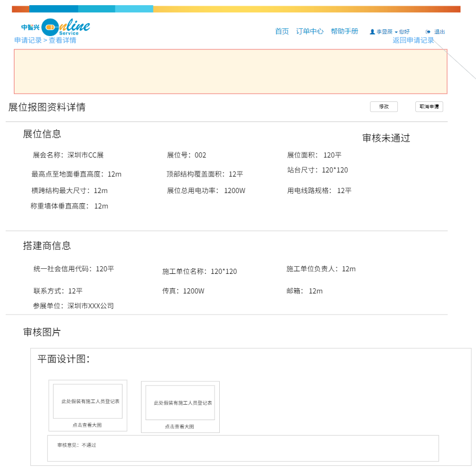Click the 平面设计图： heading
Viewport: 476px width, 469px height.
click(64, 359)
